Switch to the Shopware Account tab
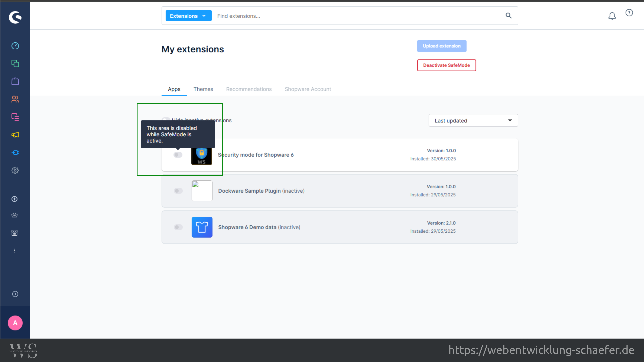 click(308, 89)
